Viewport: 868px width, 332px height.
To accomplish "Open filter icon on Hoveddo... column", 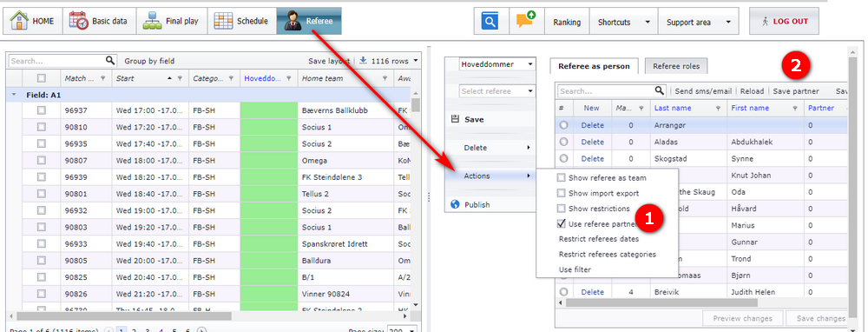I will (288, 79).
